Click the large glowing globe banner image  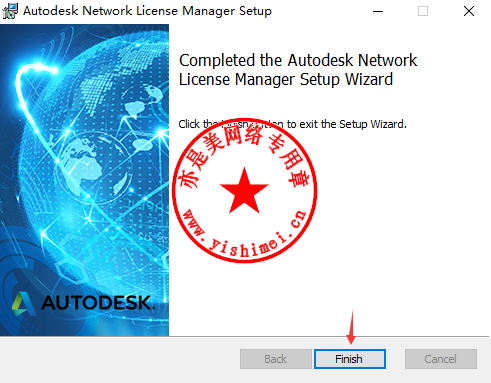click(x=84, y=180)
